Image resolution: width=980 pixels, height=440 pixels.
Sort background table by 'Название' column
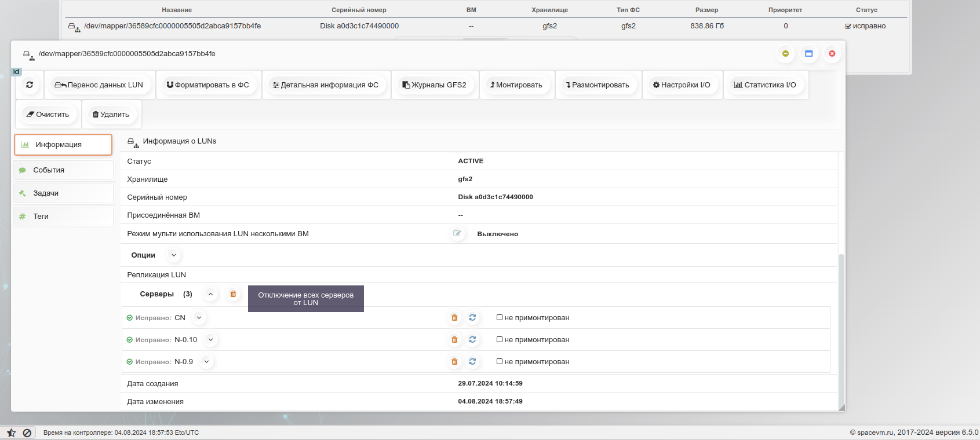tap(177, 10)
